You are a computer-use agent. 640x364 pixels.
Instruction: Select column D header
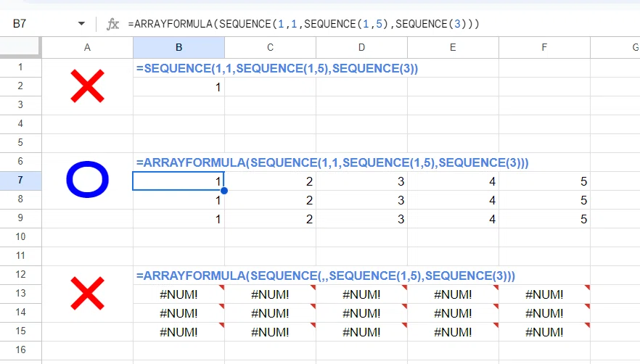click(x=361, y=47)
